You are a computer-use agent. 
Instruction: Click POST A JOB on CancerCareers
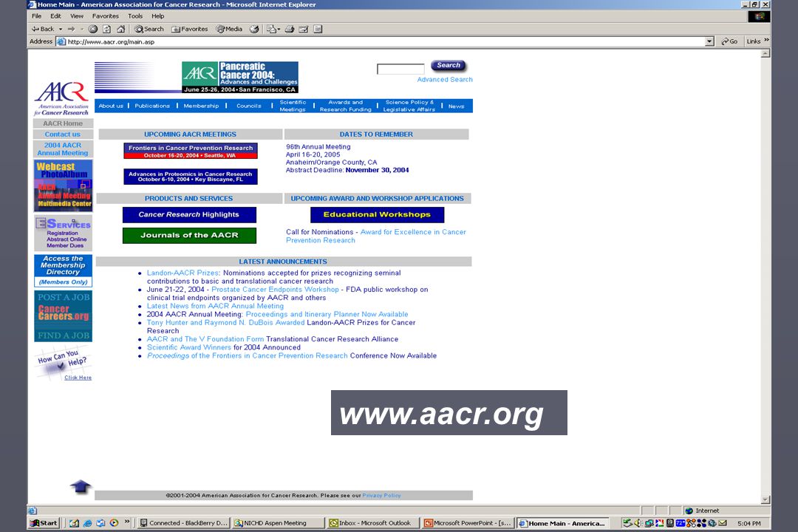click(64, 297)
